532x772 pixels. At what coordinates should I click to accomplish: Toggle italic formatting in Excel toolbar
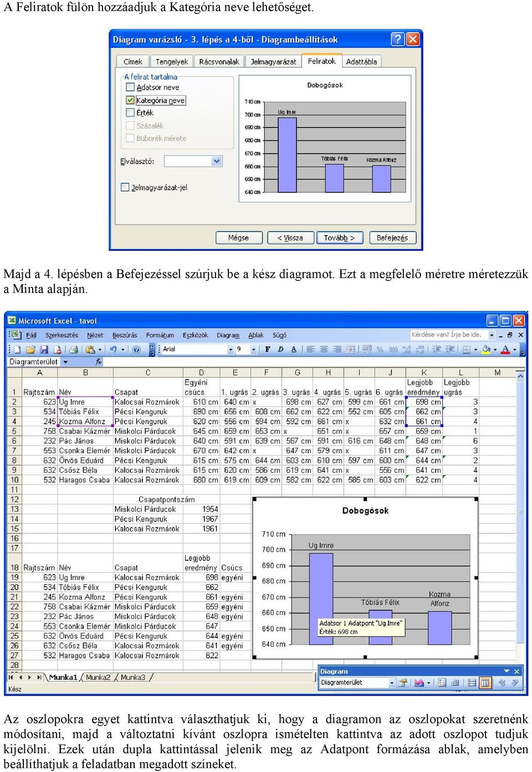click(x=280, y=349)
